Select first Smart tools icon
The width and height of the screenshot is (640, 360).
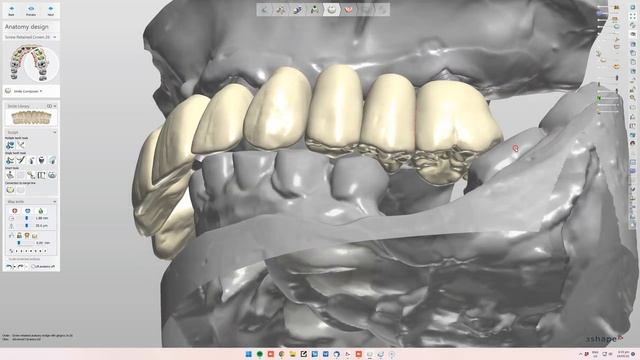(x=10, y=175)
